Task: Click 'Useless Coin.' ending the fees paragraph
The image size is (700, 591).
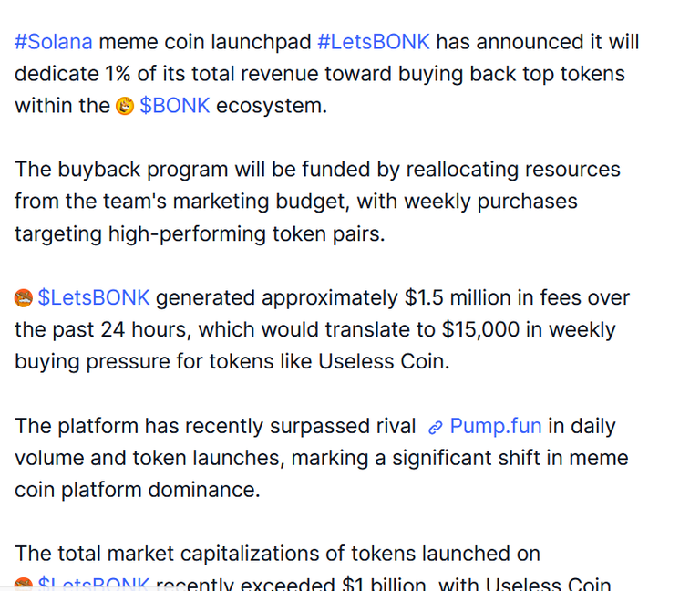Action: click(384, 361)
